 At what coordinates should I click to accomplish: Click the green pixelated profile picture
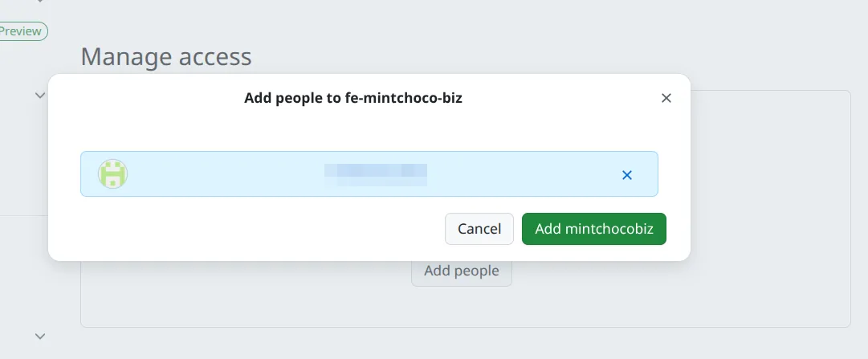click(113, 174)
